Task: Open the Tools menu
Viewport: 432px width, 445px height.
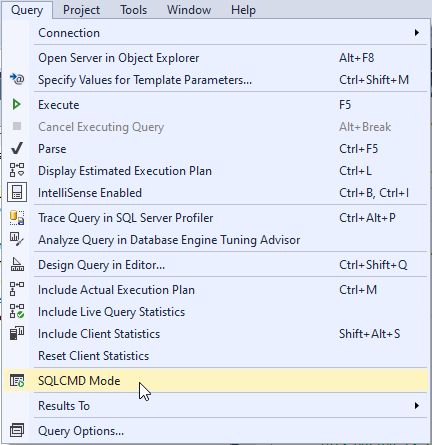Action: point(133,10)
